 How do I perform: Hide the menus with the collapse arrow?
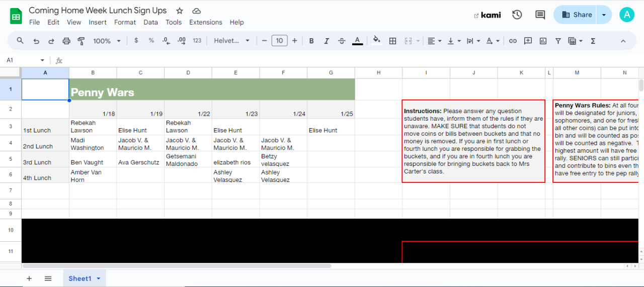point(623,41)
